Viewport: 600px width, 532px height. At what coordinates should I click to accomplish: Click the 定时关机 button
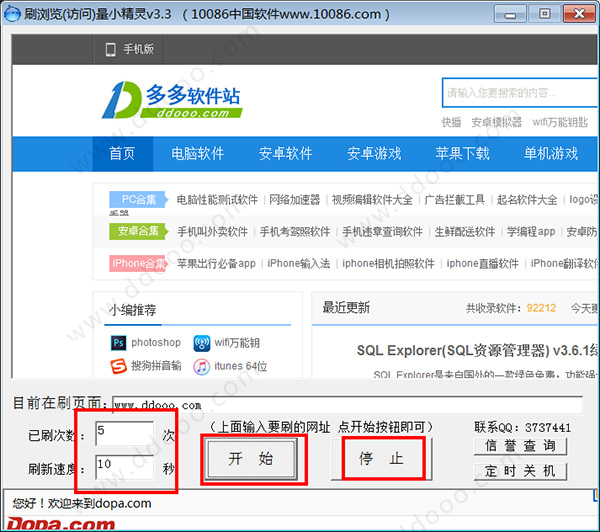pyautogui.click(x=520, y=471)
